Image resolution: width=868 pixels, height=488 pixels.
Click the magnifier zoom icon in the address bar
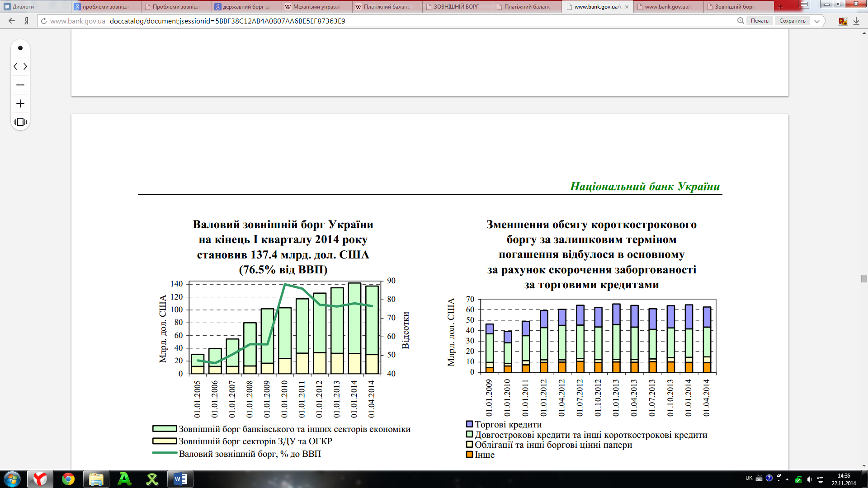pyautogui.click(x=741, y=21)
